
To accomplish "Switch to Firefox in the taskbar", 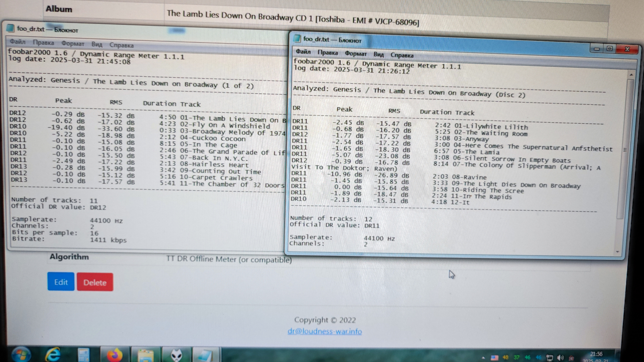I will coord(115,356).
